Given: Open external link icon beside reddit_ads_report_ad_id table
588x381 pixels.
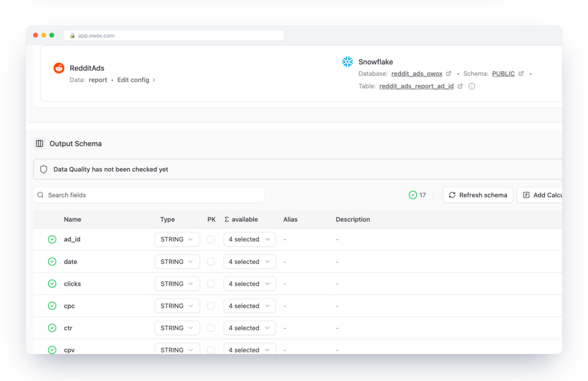Looking at the screenshot, I should pyautogui.click(x=460, y=86).
